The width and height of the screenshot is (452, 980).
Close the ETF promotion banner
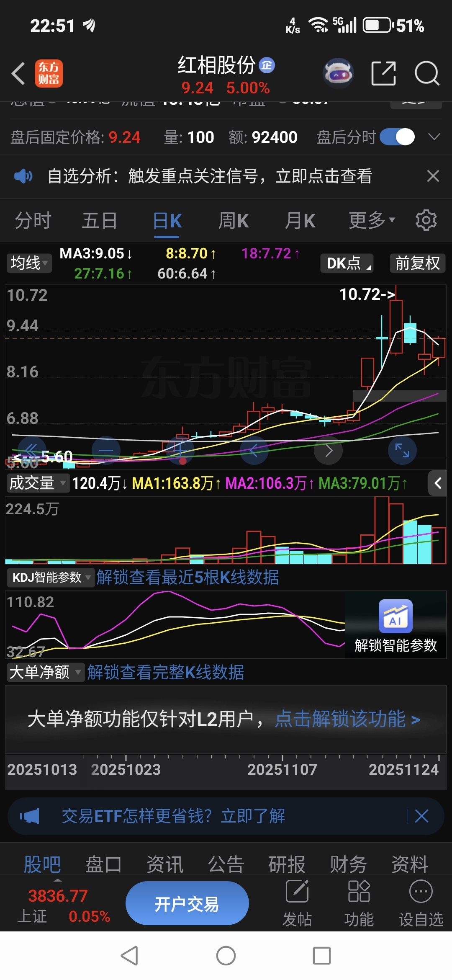(x=421, y=816)
